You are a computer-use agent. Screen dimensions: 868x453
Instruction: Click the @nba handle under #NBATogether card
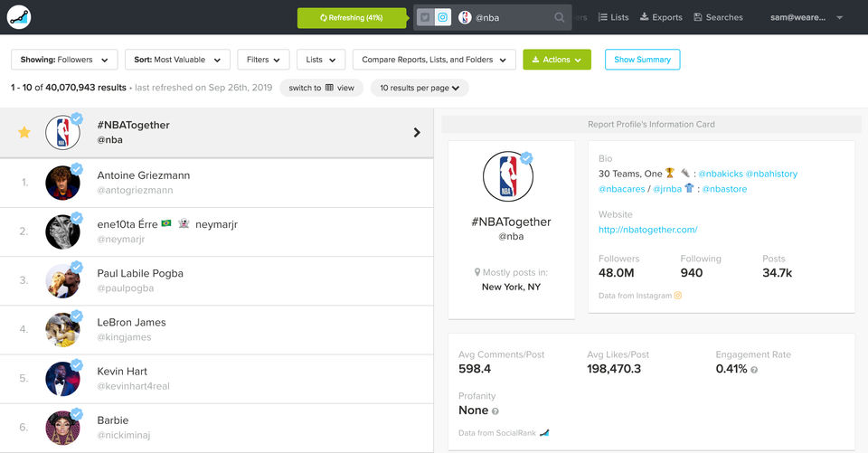[x=511, y=237]
